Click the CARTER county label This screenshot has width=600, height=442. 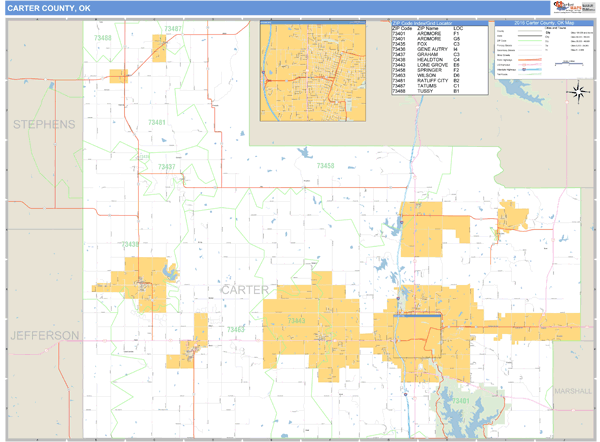point(244,290)
